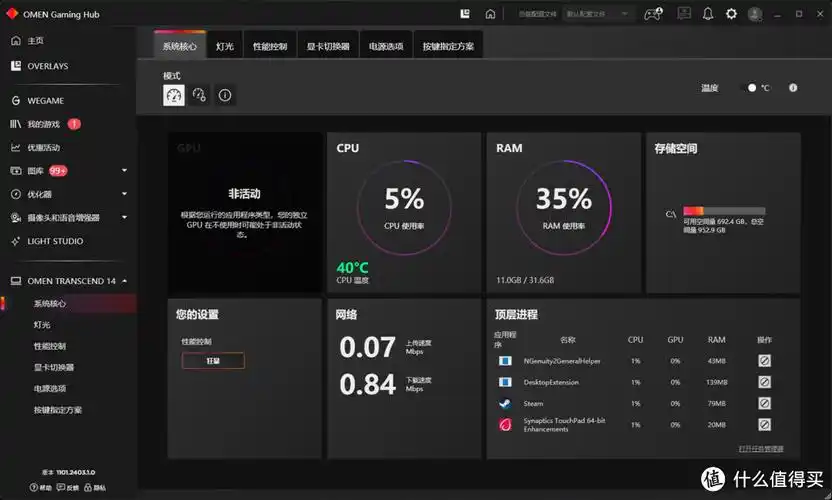This screenshot has height=500, width=832.
Task: Switch to the 性能控制 tab
Action: click(x=270, y=46)
